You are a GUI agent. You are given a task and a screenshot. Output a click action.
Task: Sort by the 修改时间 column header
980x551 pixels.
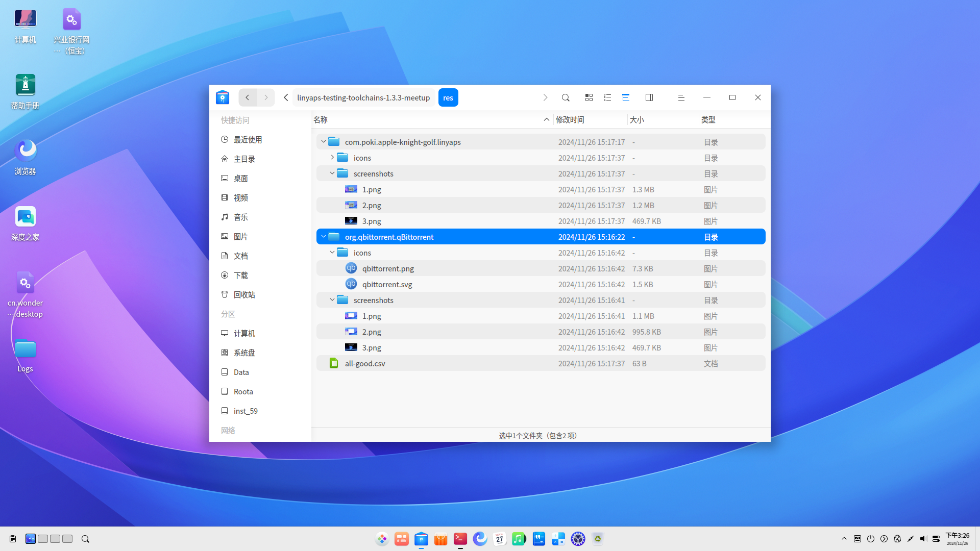pyautogui.click(x=570, y=119)
